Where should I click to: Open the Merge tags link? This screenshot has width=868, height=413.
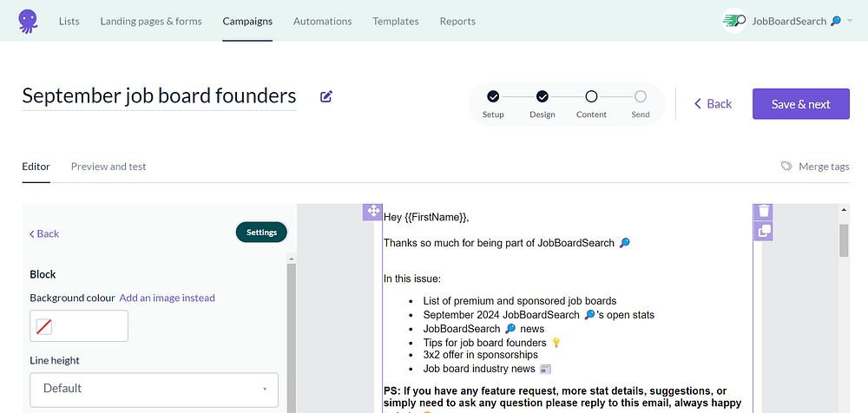824,167
